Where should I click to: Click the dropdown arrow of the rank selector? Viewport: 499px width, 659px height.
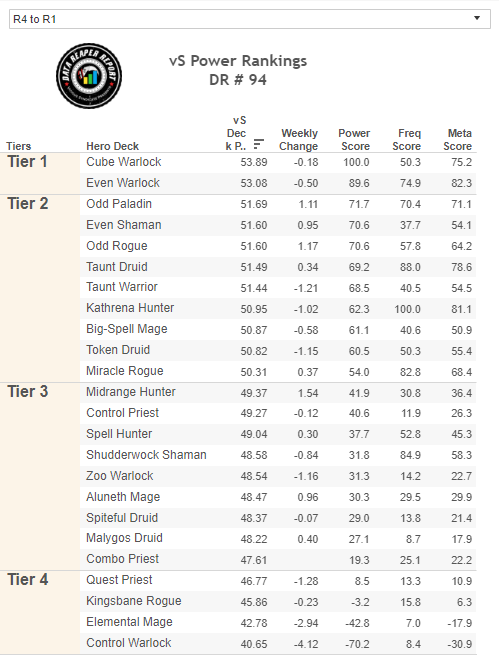click(x=477, y=18)
